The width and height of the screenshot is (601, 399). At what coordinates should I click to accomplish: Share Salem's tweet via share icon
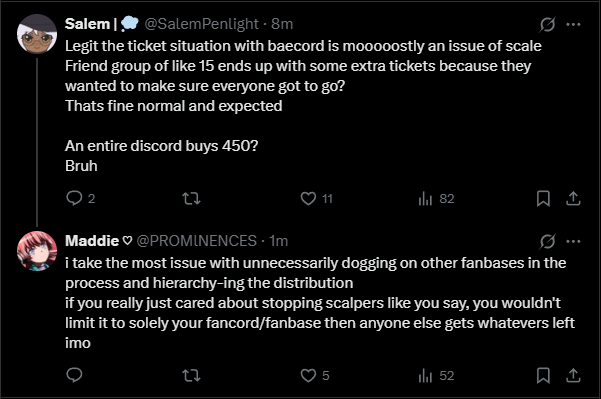[573, 199]
